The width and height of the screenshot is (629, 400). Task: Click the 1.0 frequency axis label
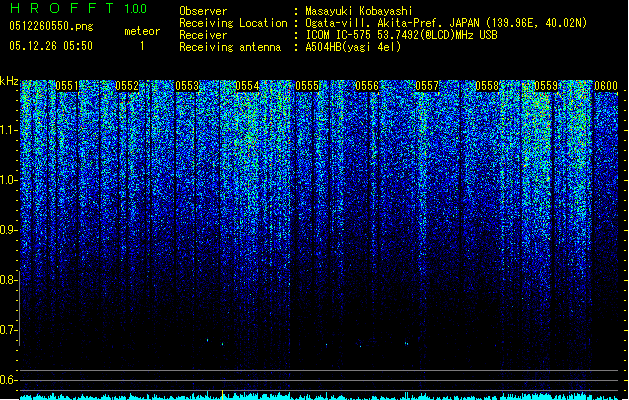click(x=8, y=180)
